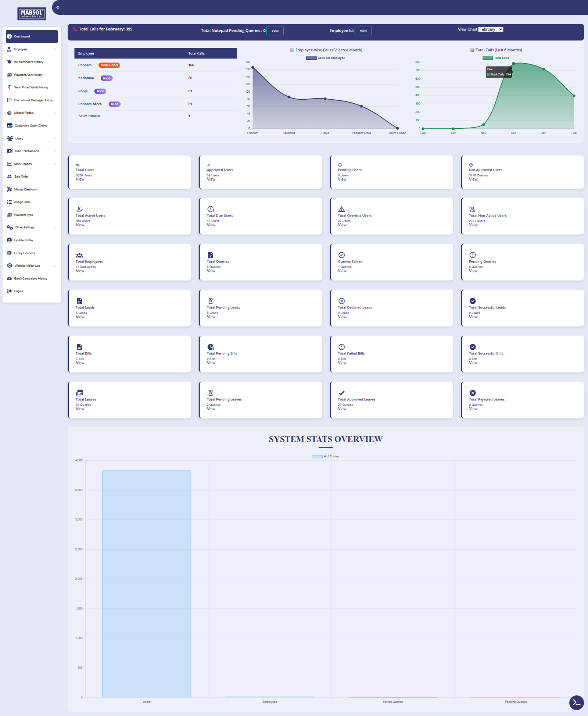Collapse the sidebar with double-chevron icon
This screenshot has height=716, width=588.
point(58,7)
